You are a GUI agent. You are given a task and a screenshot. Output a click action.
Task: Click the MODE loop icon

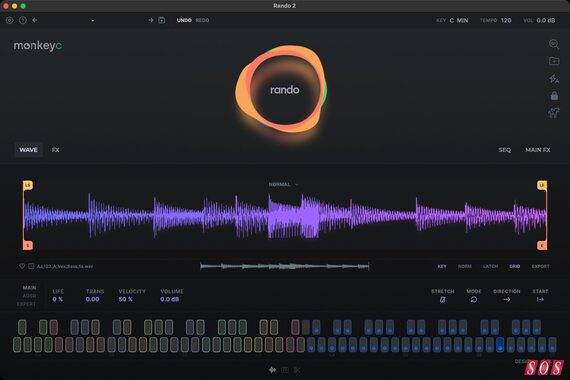474,300
